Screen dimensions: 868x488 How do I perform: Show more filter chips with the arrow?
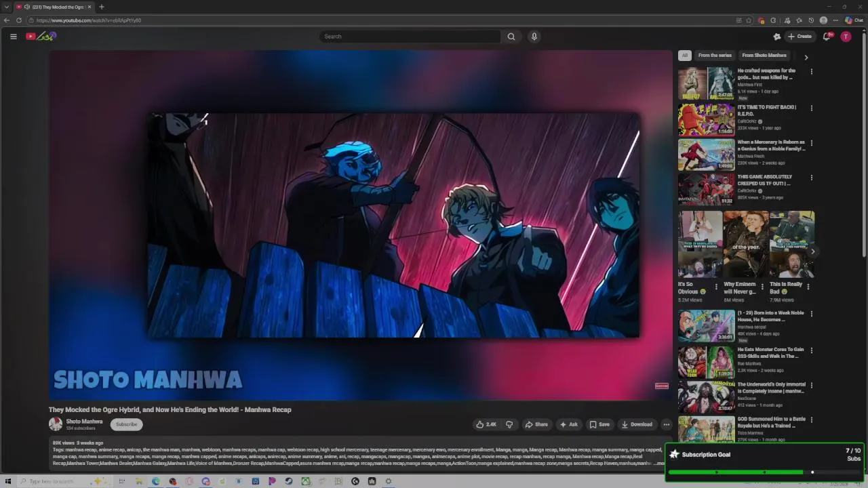click(806, 57)
